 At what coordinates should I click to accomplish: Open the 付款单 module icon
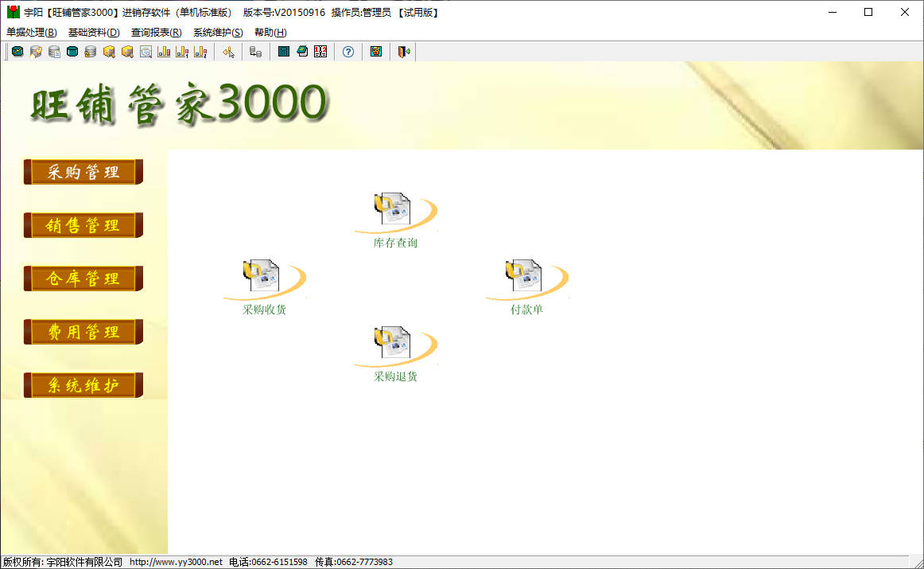click(x=526, y=286)
